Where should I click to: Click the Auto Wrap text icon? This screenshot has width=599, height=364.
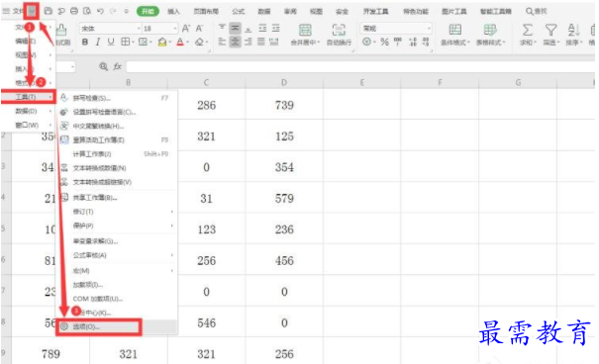[339, 30]
